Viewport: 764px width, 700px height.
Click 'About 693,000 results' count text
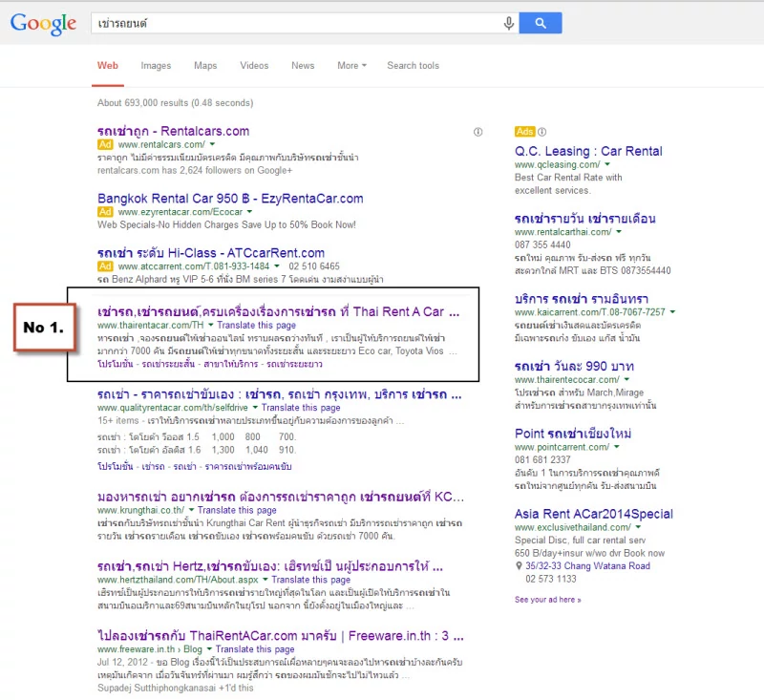click(x=176, y=103)
